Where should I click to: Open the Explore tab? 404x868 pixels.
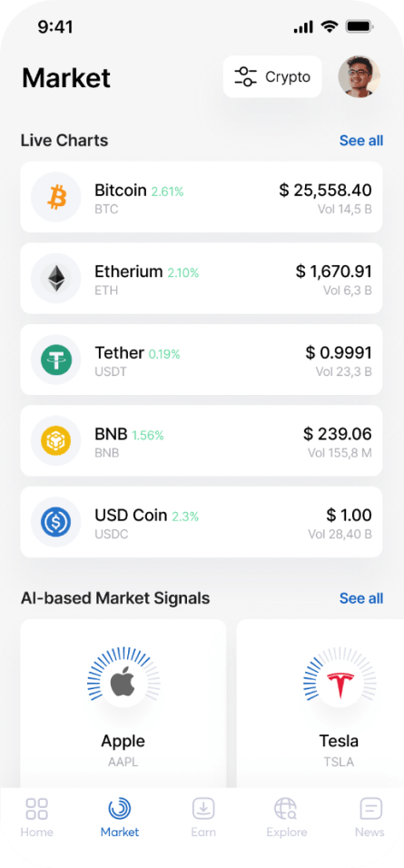point(286,817)
